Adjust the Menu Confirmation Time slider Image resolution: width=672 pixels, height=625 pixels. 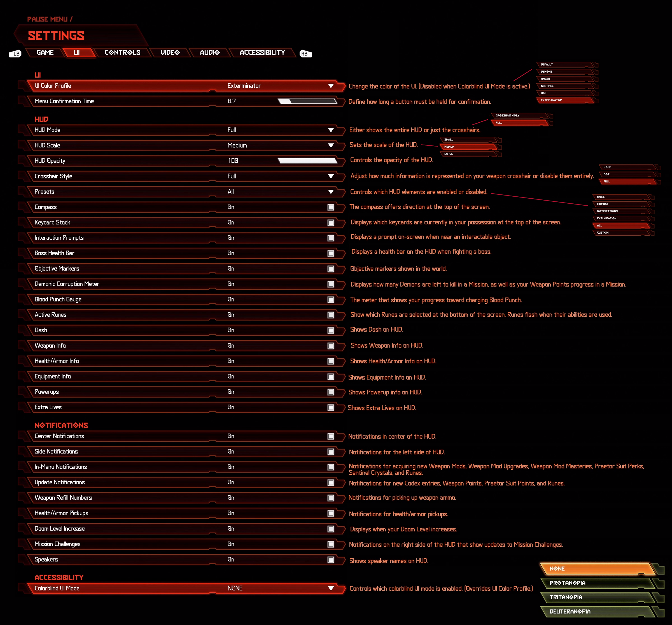[307, 101]
